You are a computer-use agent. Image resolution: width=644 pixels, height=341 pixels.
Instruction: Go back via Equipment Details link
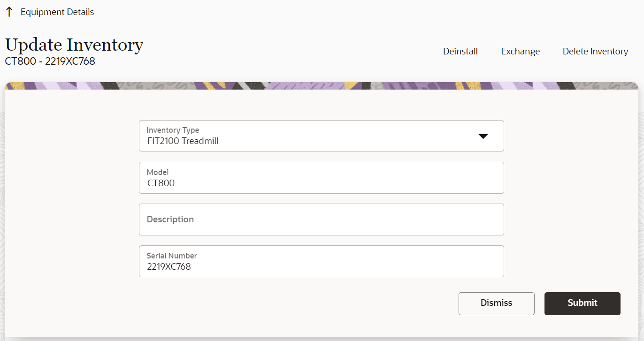pos(57,12)
